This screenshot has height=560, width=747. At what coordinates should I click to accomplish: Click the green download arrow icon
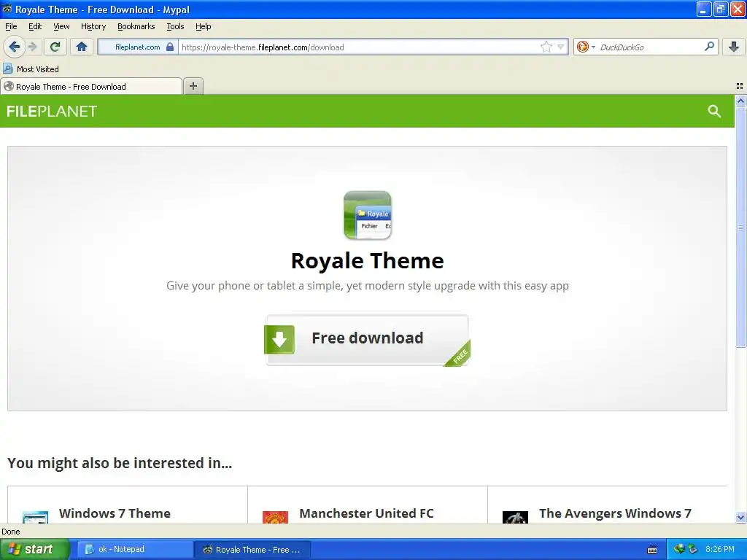coord(279,339)
